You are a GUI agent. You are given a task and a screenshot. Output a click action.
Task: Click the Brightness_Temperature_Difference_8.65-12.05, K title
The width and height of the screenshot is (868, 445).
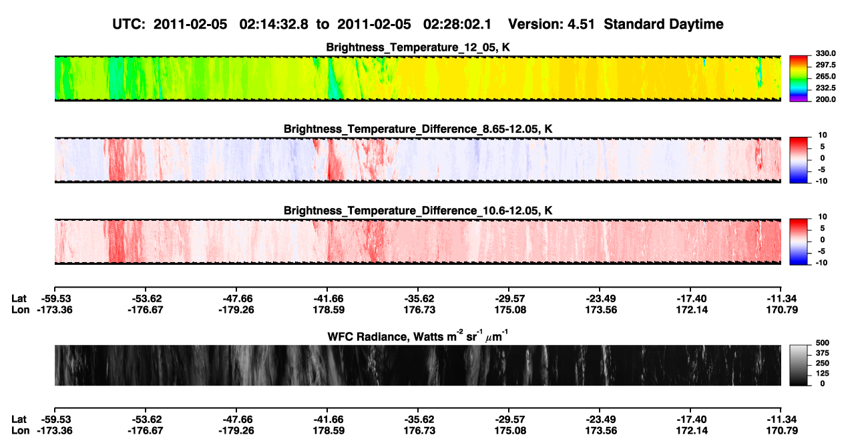[418, 129]
